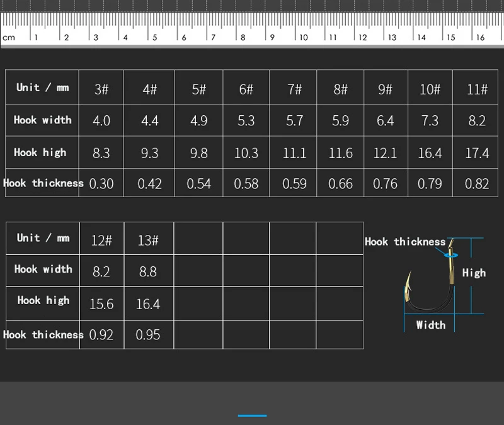Click hook thickness value "0.59"
The width and height of the screenshot is (504, 425).
294,184
